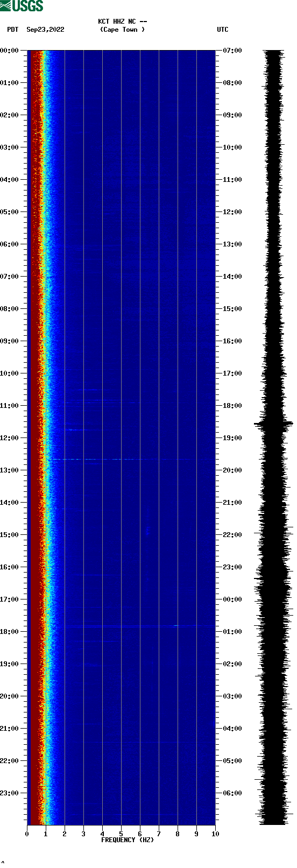Click the 18:00 UTC time tick on right
The width and height of the screenshot is (297, 868).
coord(232,406)
